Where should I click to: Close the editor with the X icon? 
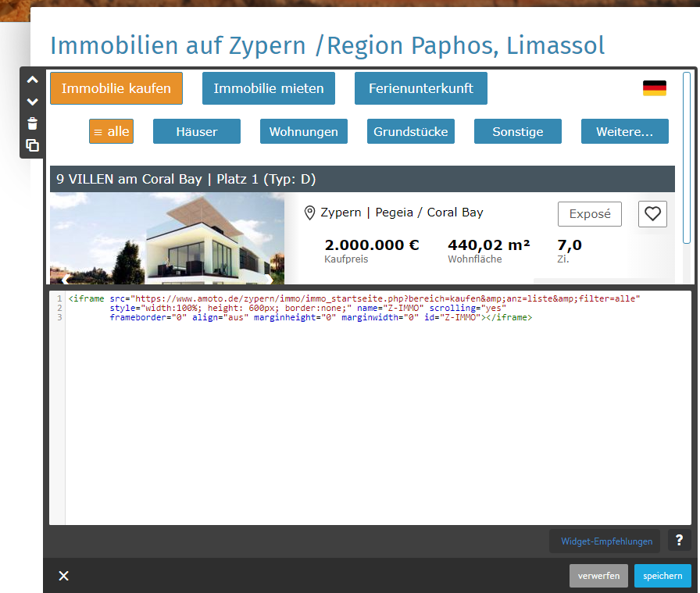point(64,576)
